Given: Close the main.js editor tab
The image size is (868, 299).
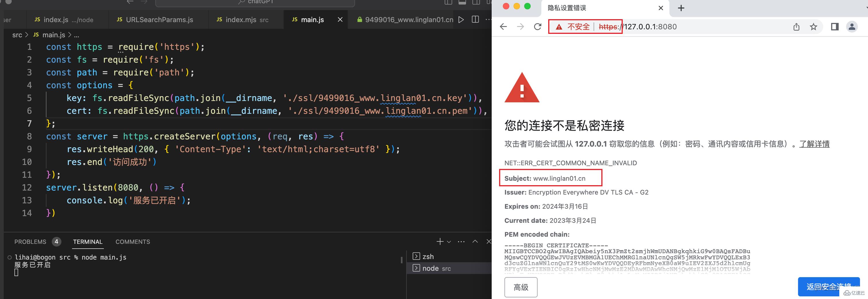Looking at the screenshot, I should (x=340, y=19).
